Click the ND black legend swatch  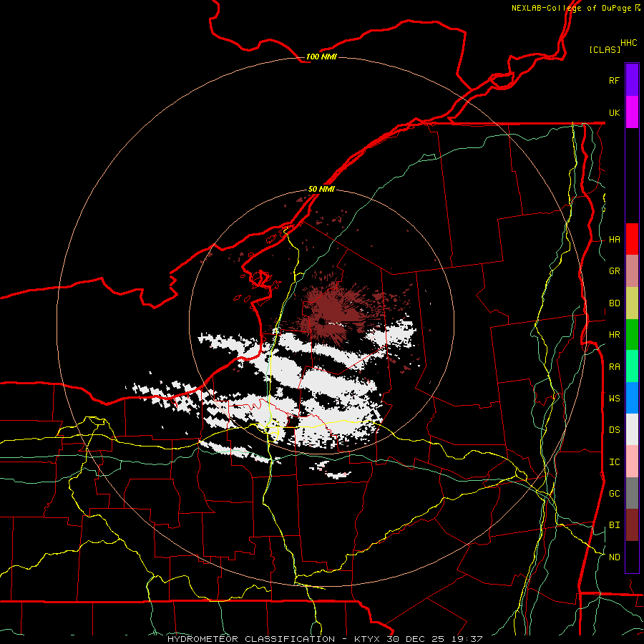pos(632,557)
